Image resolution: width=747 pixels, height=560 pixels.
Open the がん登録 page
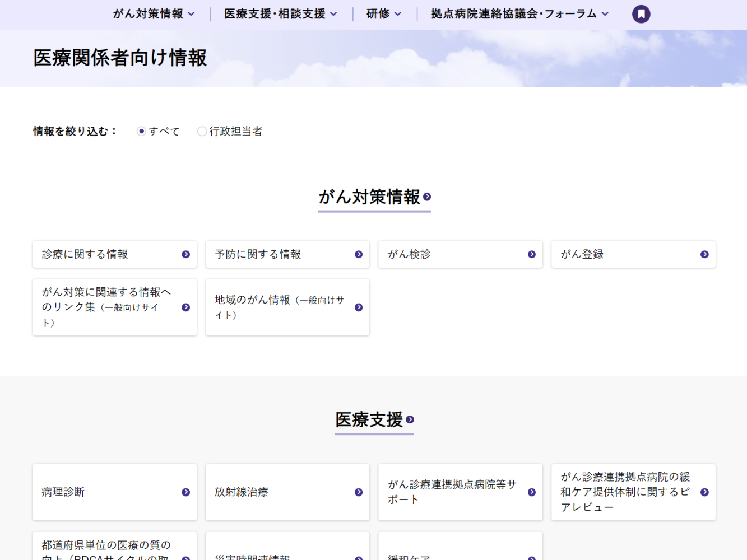point(633,254)
